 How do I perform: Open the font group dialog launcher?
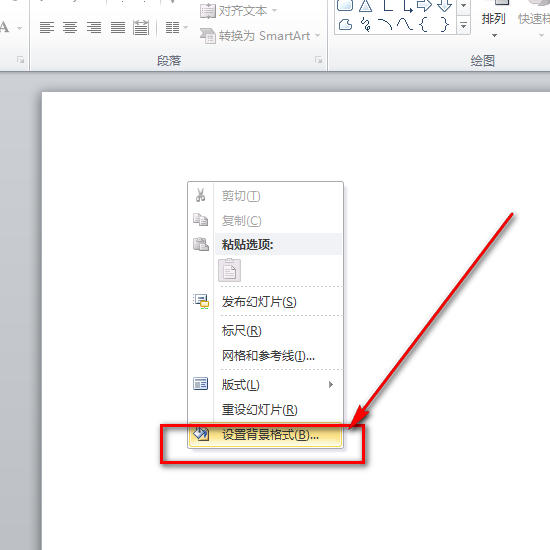pyautogui.click(x=20, y=60)
